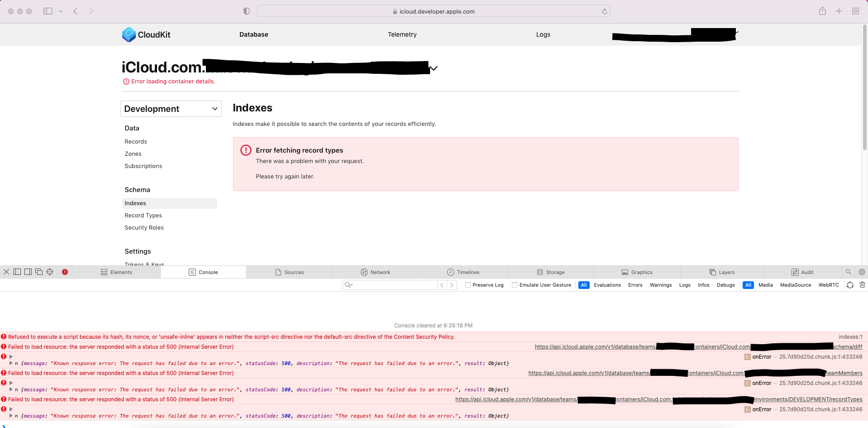
Task: Open the Development environment dropdown
Action: tap(171, 109)
